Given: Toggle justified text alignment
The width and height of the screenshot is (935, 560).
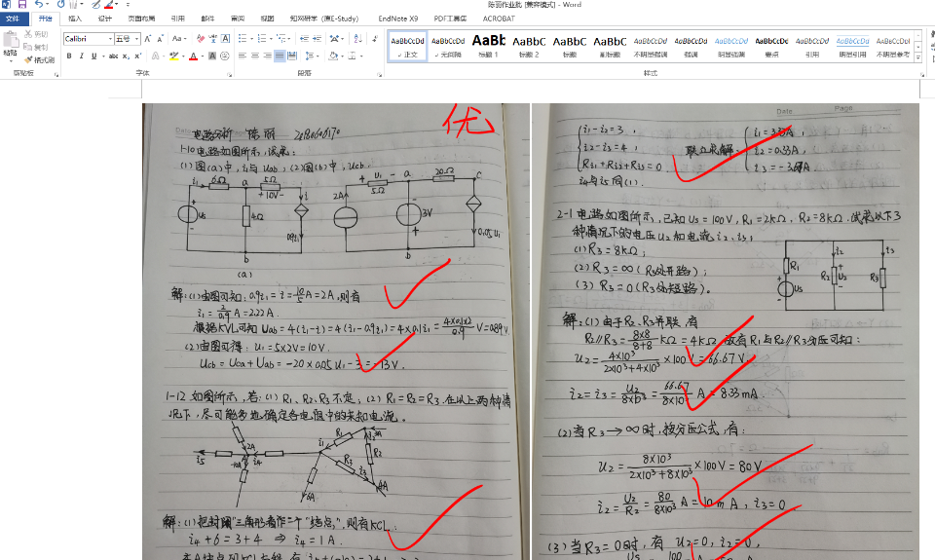Looking at the screenshot, I should pyautogui.click(x=280, y=56).
